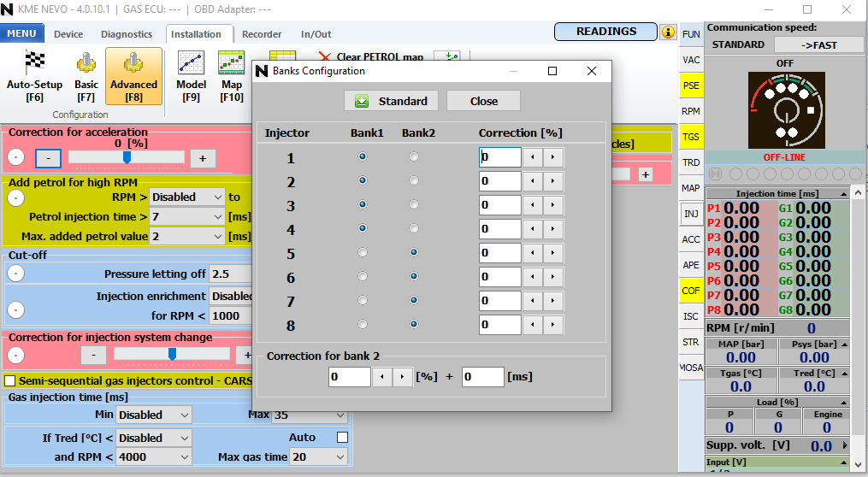Image resolution: width=868 pixels, height=477 pixels.
Task: Switch to the Diagnostics tab
Action: 127,33
